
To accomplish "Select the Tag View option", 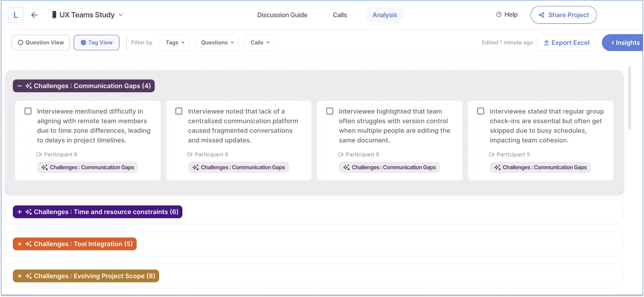I will pyautogui.click(x=97, y=42).
